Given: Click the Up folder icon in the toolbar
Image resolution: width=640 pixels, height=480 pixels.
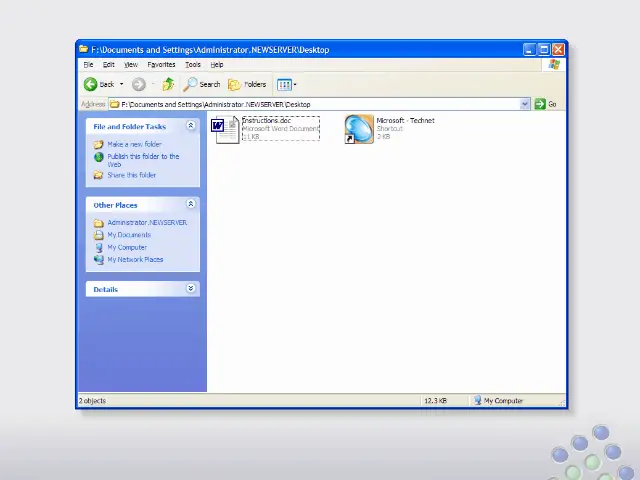Looking at the screenshot, I should (x=168, y=85).
